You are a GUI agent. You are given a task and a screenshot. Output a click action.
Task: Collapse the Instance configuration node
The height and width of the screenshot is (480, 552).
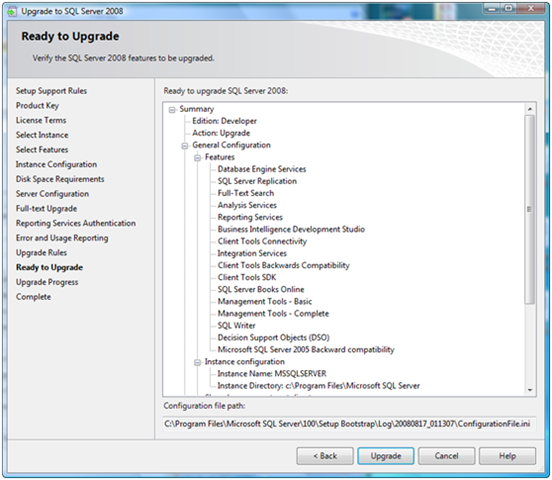198,362
